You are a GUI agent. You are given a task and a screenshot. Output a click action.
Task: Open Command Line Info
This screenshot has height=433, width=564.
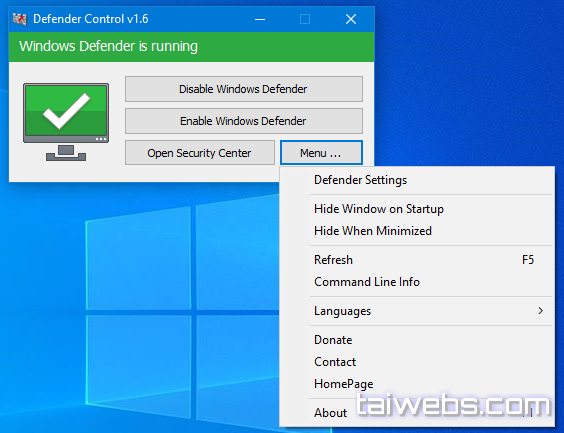click(x=417, y=282)
